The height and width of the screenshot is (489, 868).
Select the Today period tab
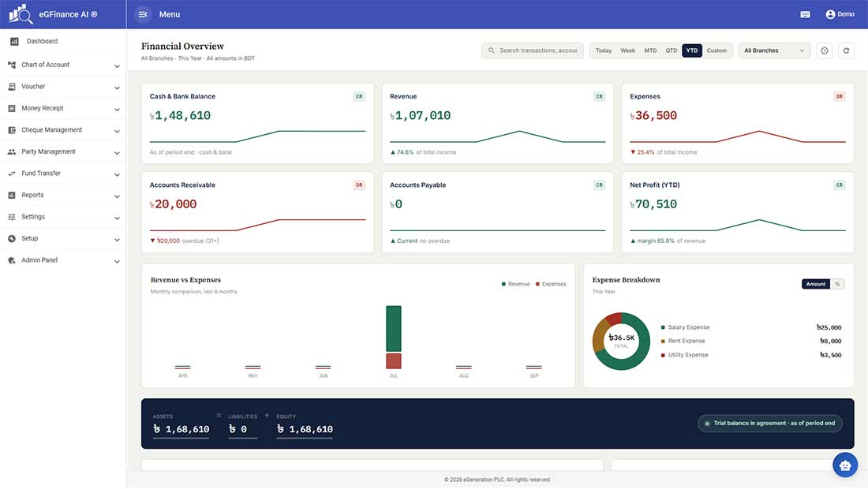click(604, 50)
